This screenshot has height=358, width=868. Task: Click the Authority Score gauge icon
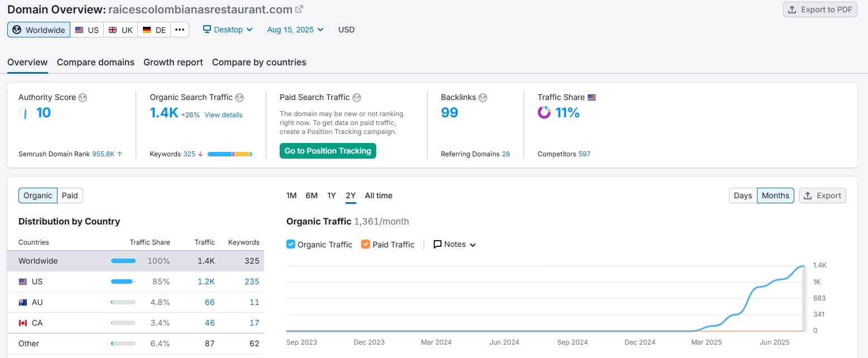coord(25,113)
